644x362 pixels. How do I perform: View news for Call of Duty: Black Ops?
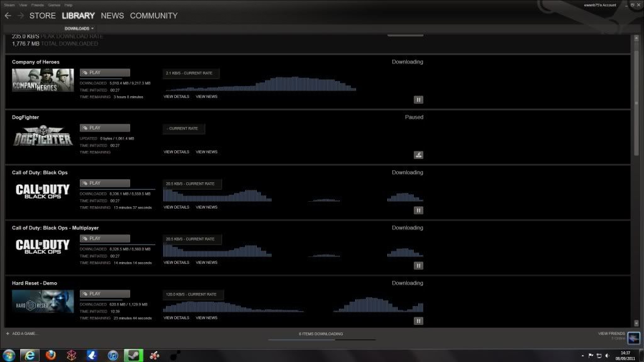pyautogui.click(x=206, y=207)
